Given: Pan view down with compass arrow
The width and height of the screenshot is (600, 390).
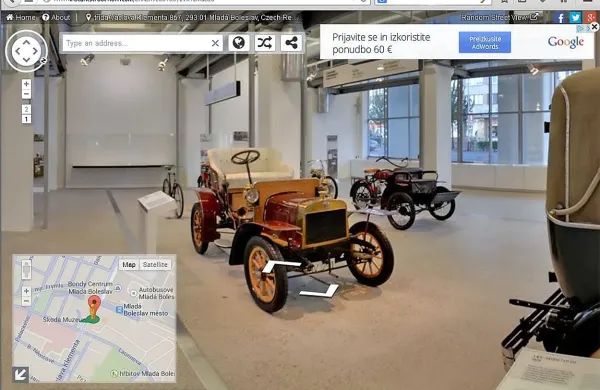Looking at the screenshot, I should (26, 60).
